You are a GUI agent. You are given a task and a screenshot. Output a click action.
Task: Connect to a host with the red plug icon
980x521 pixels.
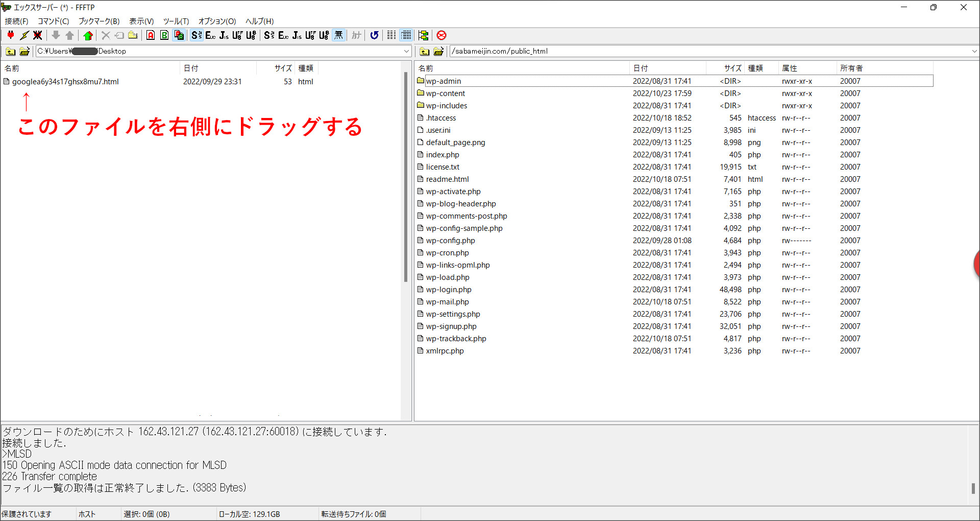coord(11,35)
